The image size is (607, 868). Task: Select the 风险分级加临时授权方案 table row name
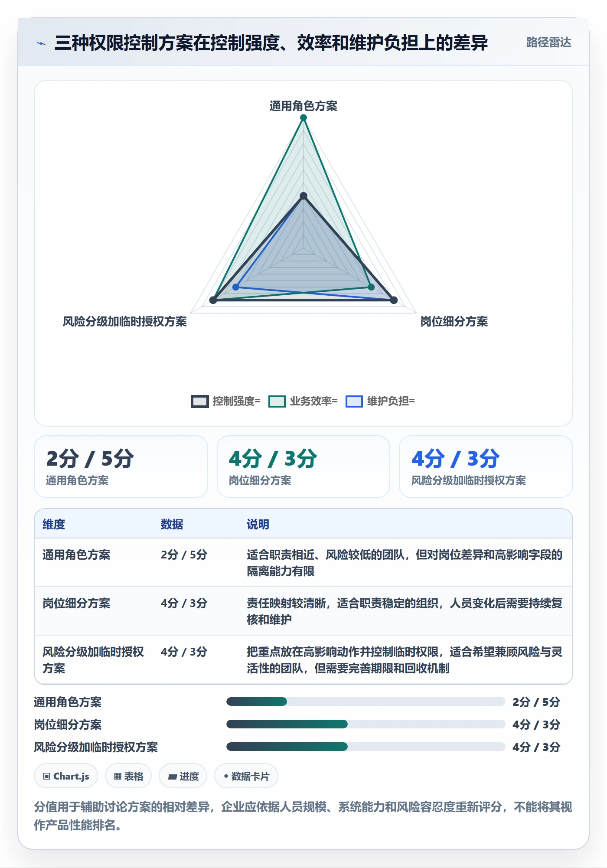click(x=93, y=660)
